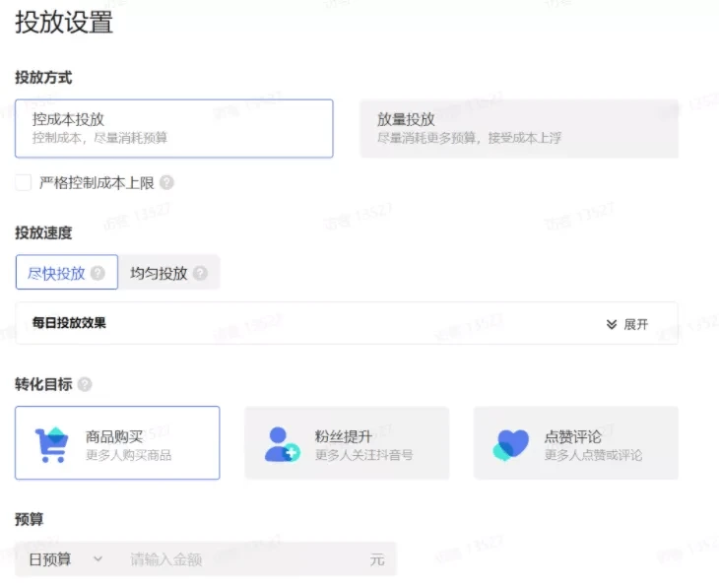The image size is (719, 588).
Task: Click the 请输入金额 budget input field
Action: click(241, 559)
